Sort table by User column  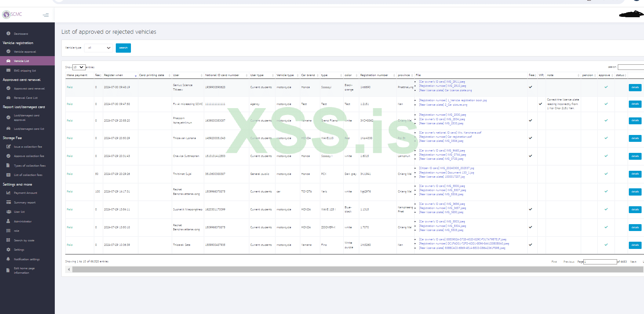[188, 75]
